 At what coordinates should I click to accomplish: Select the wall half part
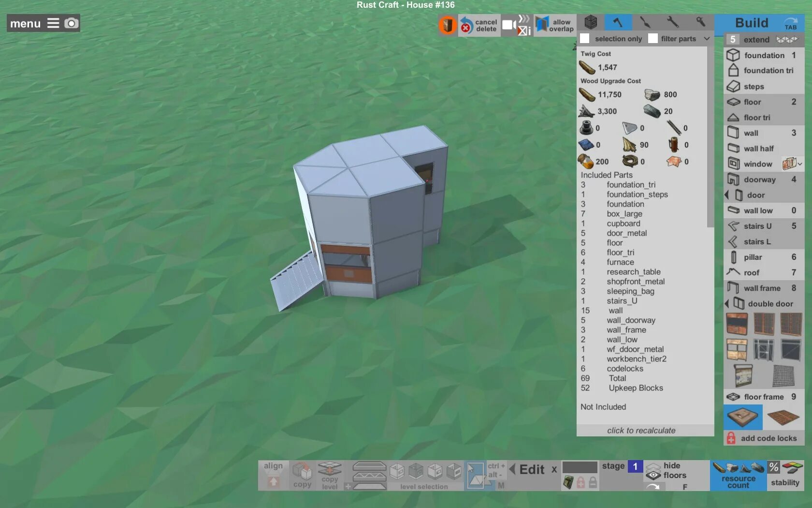pyautogui.click(x=764, y=149)
